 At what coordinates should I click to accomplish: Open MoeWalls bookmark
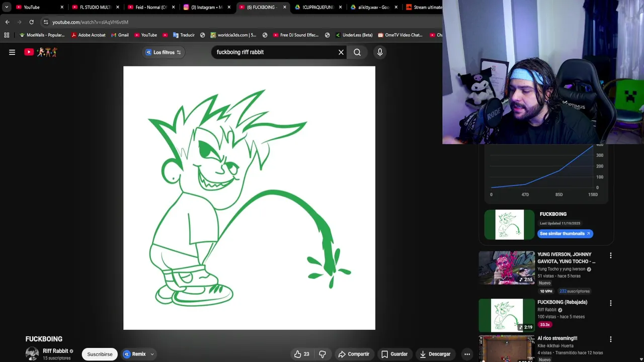coord(42,35)
